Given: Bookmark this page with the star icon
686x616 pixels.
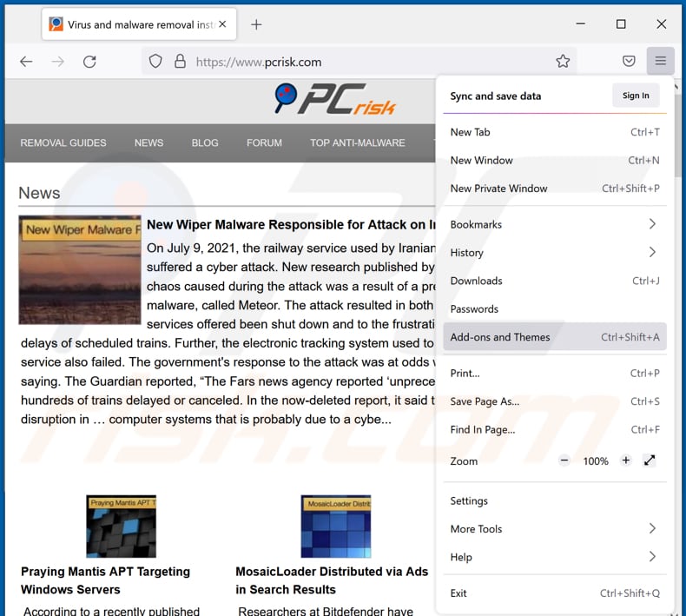Looking at the screenshot, I should 563,62.
